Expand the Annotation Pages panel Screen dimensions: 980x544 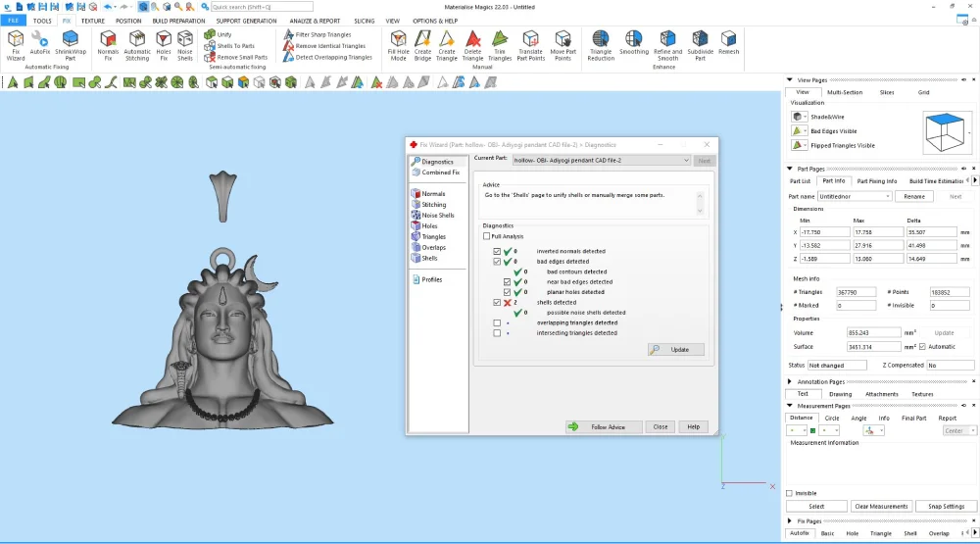(789, 381)
